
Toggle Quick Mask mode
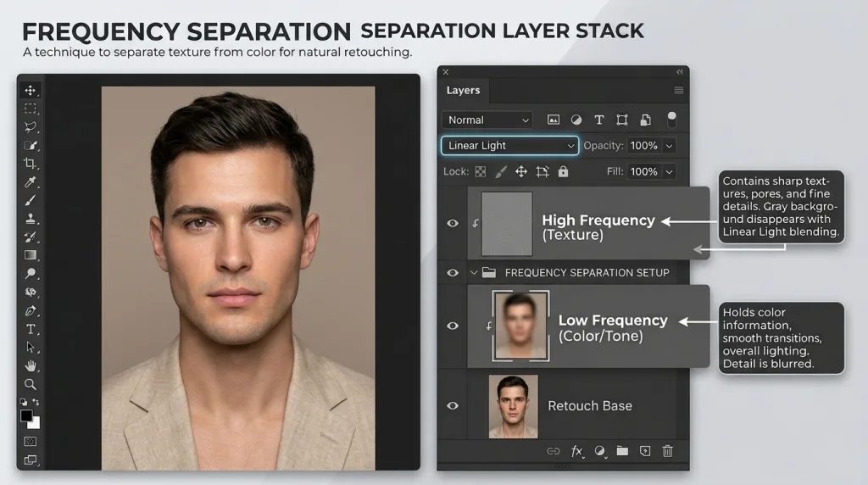coord(30,441)
